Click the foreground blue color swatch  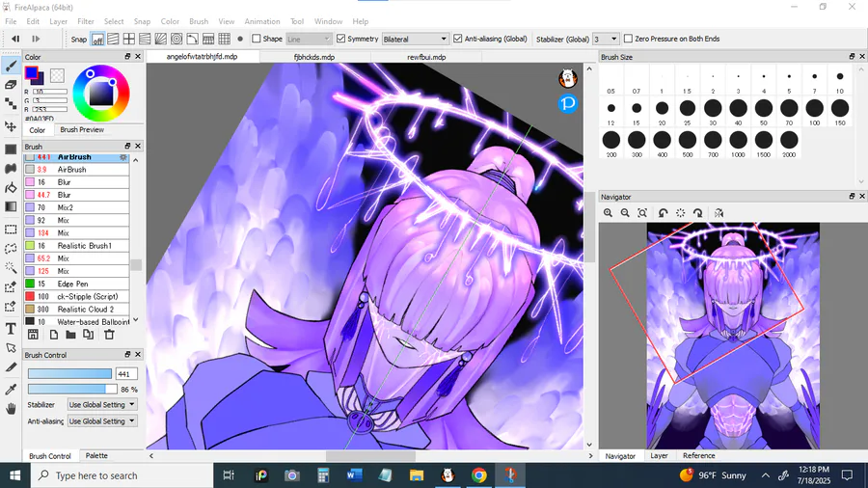(x=32, y=72)
